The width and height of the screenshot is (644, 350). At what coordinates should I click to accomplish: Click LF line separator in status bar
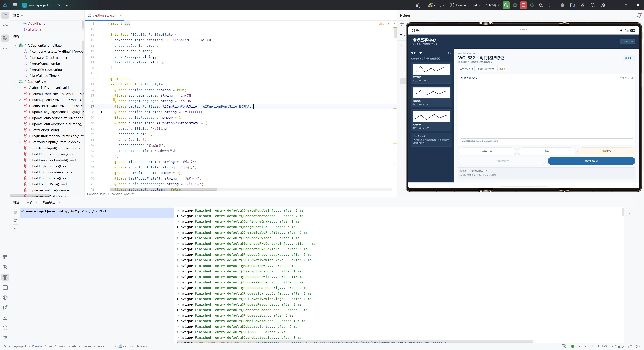592,346
